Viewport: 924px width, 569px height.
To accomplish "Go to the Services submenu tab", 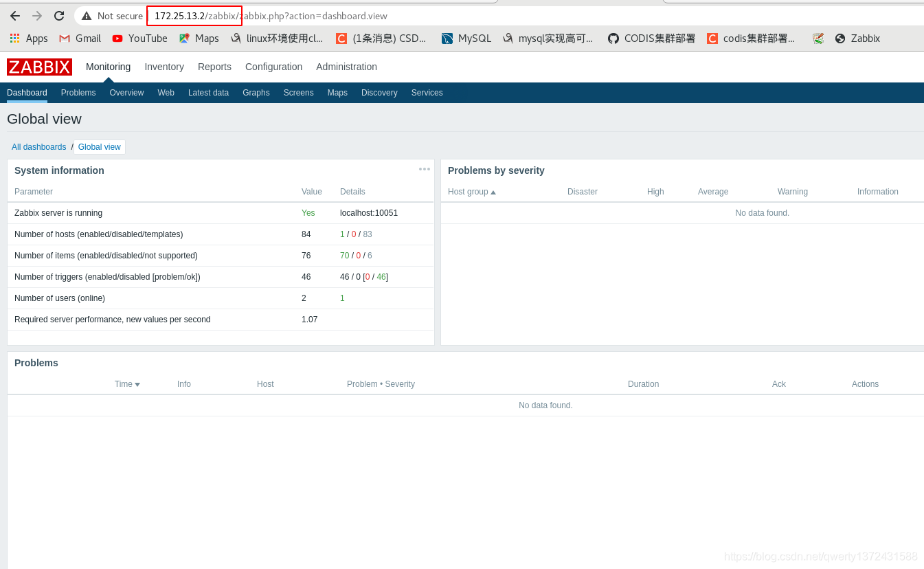I will coord(427,93).
